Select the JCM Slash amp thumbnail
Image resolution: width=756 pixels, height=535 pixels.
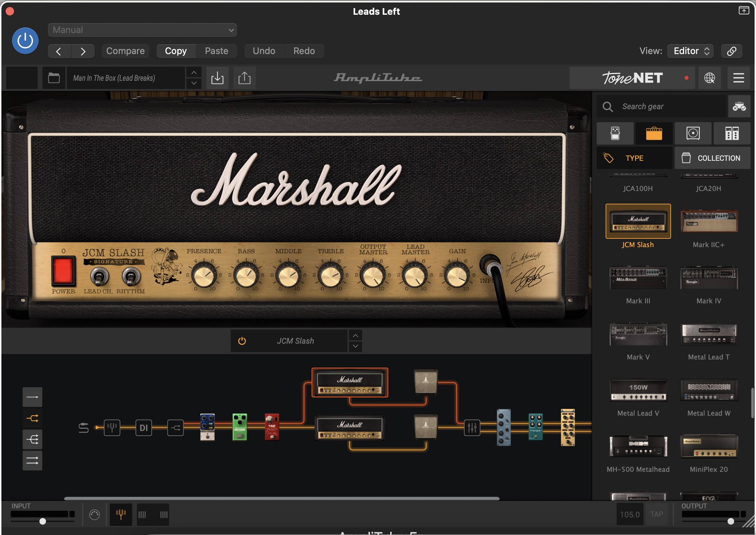tap(638, 222)
